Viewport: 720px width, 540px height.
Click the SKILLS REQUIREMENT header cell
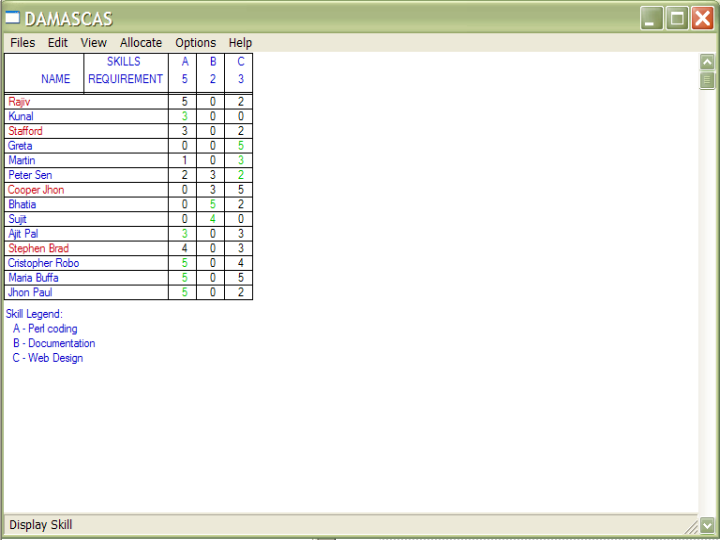tap(125, 70)
